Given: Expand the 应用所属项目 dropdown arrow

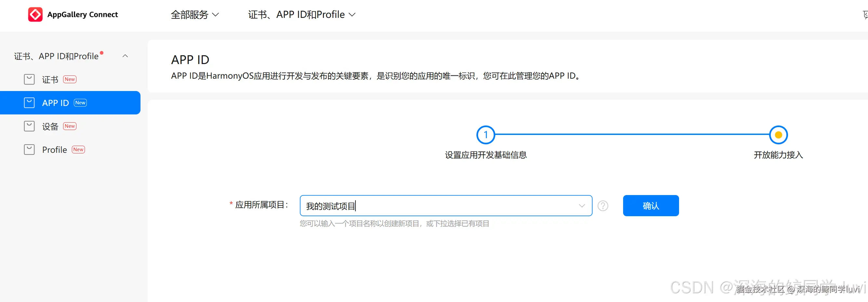Looking at the screenshot, I should tap(582, 206).
